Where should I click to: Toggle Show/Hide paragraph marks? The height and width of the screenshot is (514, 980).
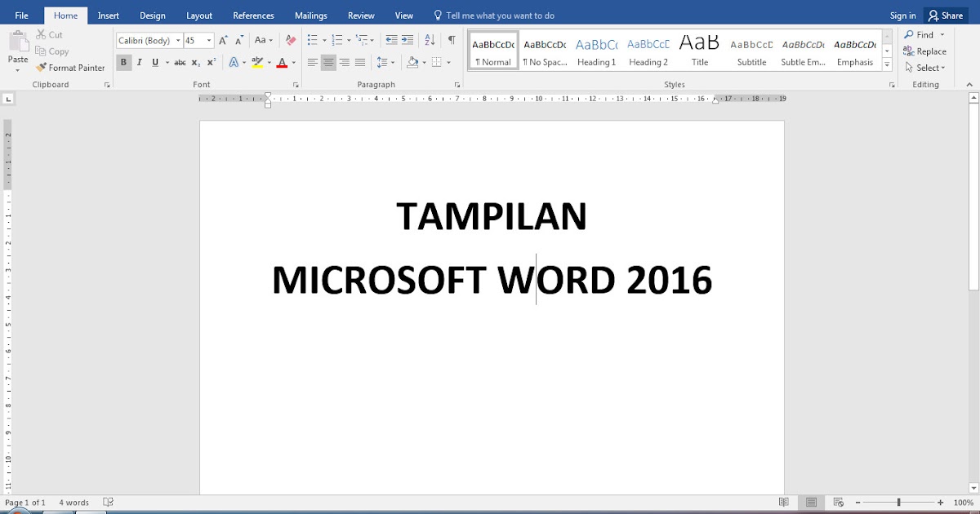[x=452, y=40]
